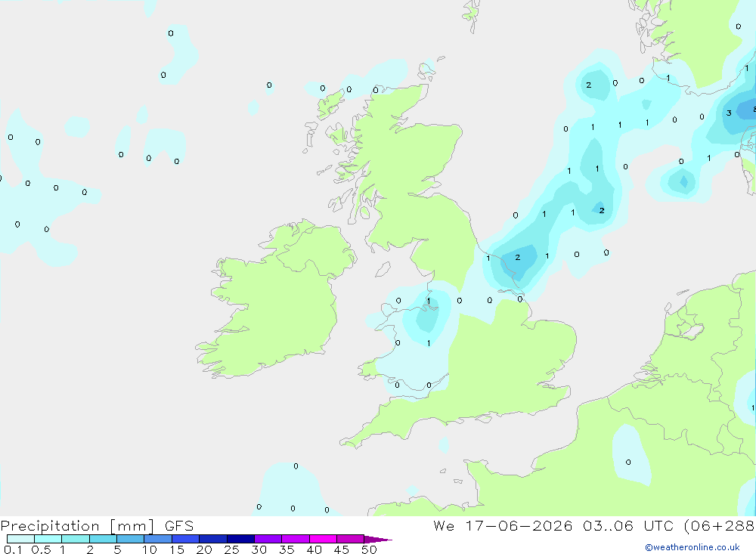Open the weatheronline.co.uk link
756x554 pixels.
click(692, 547)
